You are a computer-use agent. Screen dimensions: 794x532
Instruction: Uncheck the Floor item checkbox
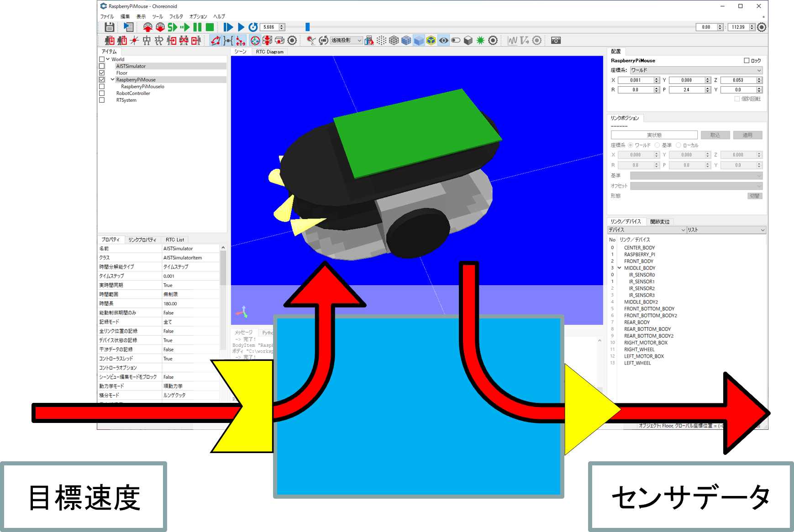pos(102,73)
